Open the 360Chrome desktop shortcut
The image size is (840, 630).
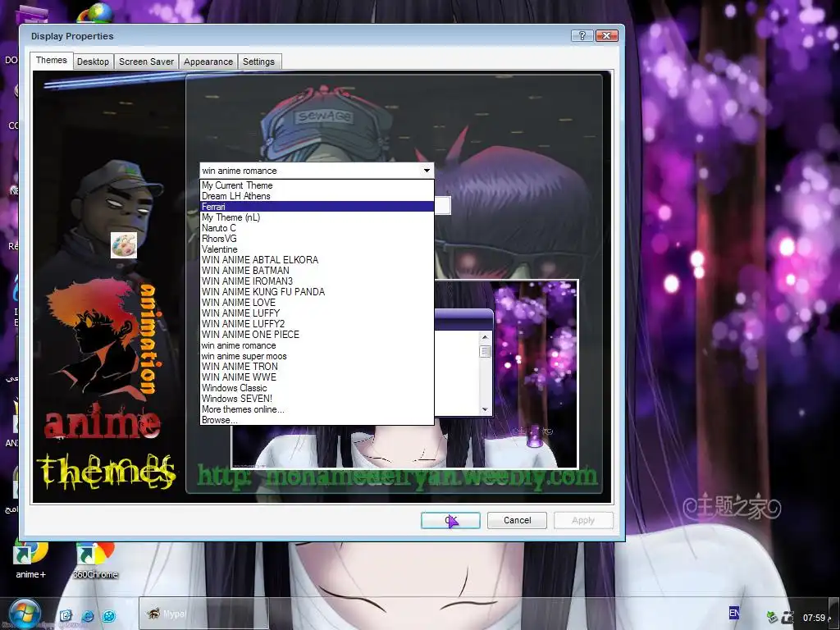point(95,561)
